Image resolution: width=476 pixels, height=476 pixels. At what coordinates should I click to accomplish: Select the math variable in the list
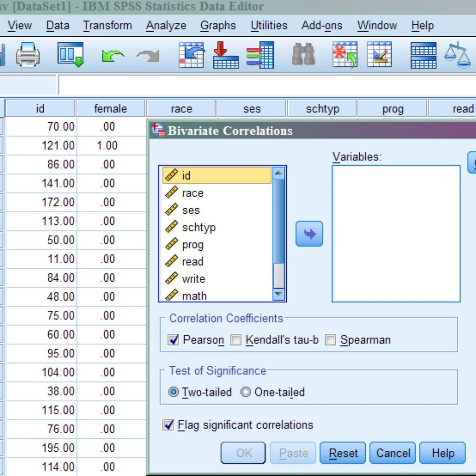point(194,296)
